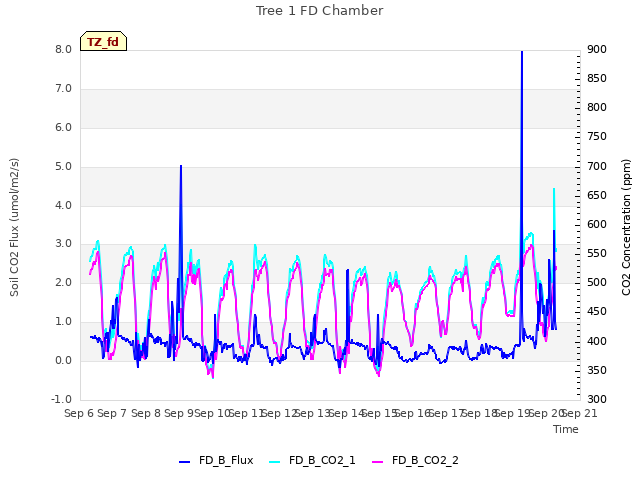Click the cyan FD_B_CO2_1 legend swatch

(x=275, y=462)
